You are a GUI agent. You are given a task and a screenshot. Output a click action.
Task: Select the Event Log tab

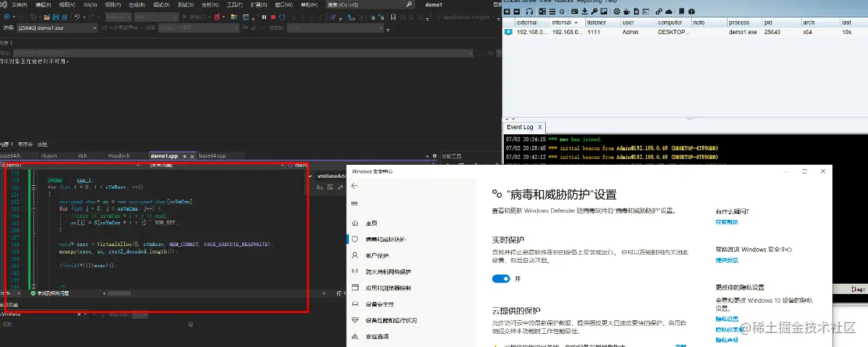[519, 127]
